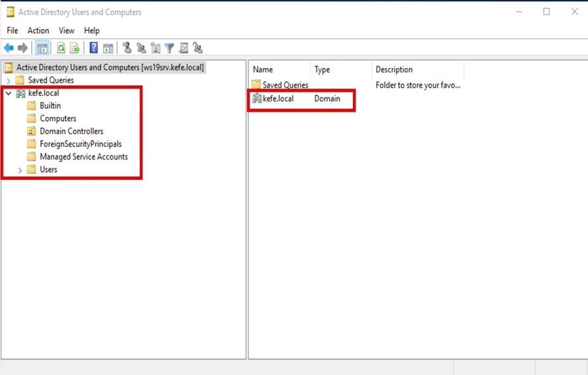588x375 pixels.
Task: Toggle Show/Hide Action Pane toolbar icon
Action: click(x=108, y=48)
